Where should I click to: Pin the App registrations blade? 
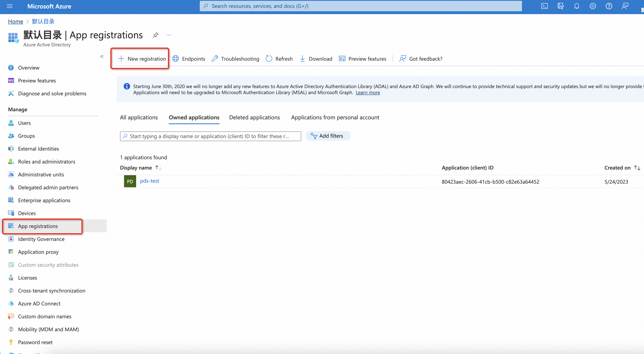(155, 35)
